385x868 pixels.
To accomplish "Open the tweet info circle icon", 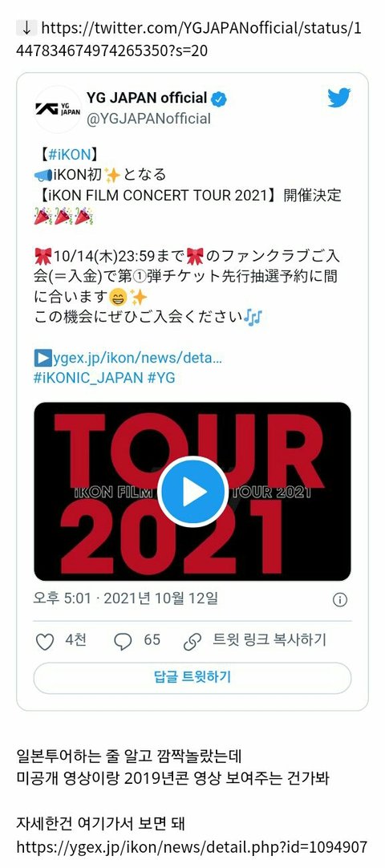I will pos(339,599).
